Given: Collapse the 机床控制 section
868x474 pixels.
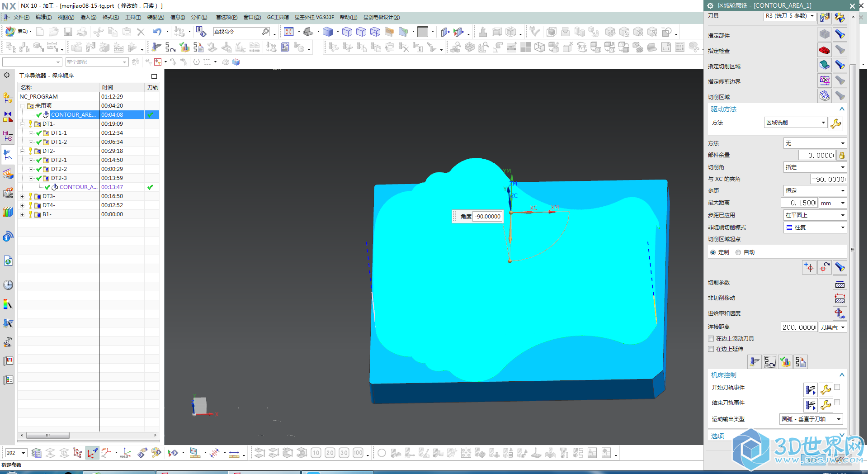Looking at the screenshot, I should point(842,375).
